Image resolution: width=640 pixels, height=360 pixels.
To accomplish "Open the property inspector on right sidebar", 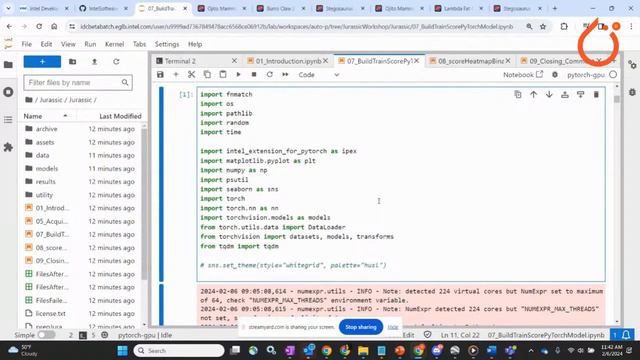I will pos(632,64).
